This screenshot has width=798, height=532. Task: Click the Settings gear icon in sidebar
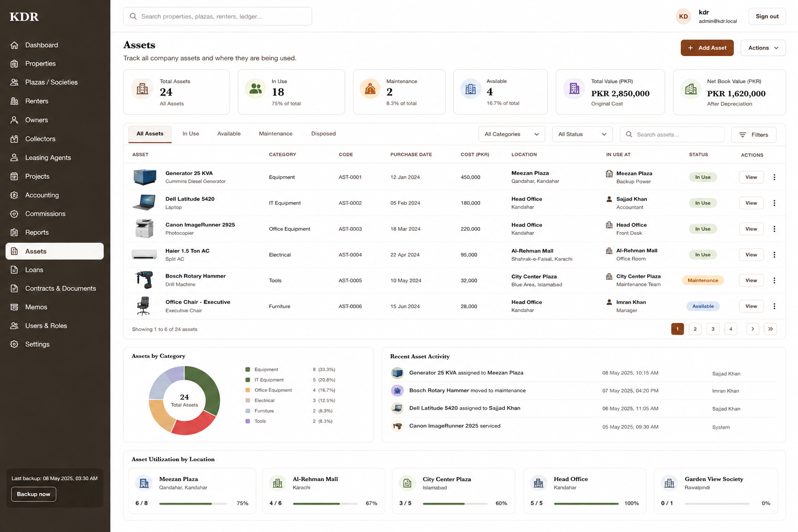click(15, 344)
